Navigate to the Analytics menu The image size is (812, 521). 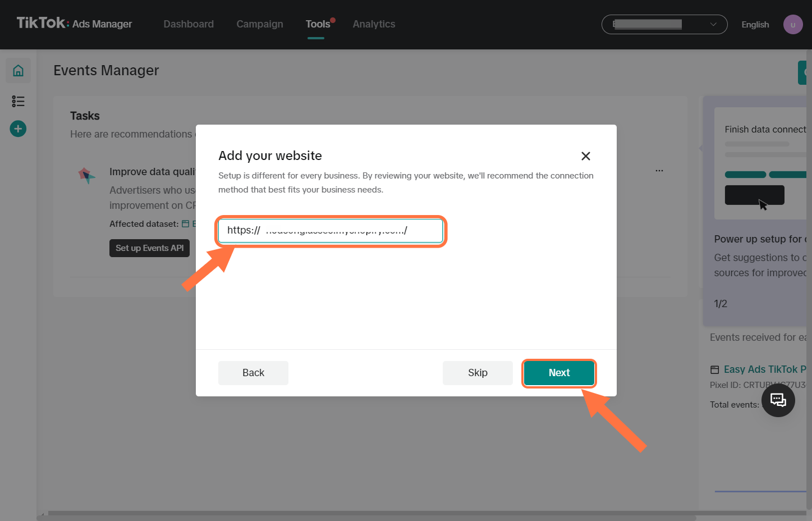374,24
